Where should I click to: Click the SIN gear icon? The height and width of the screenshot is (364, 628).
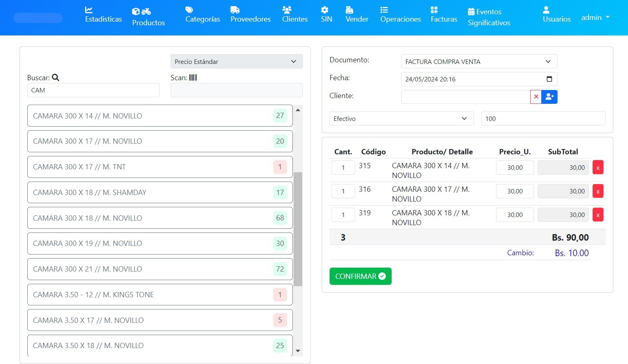coord(325,10)
